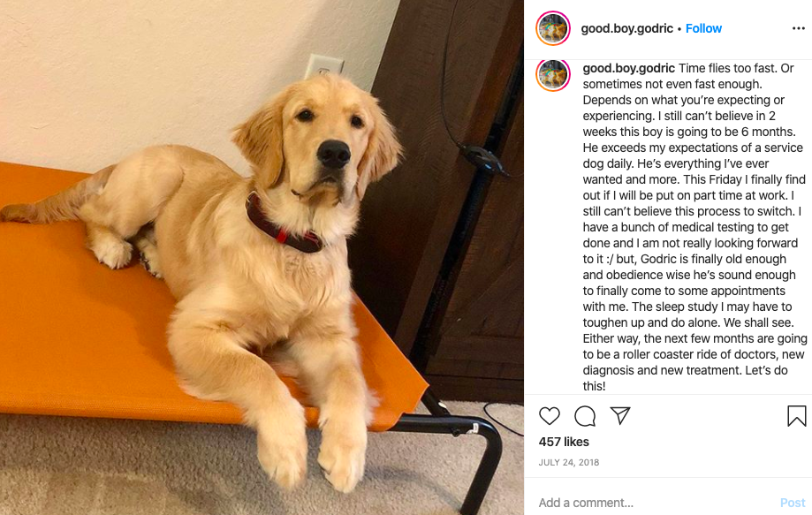
Task: Save post with bookmark icon
Action: click(x=796, y=416)
